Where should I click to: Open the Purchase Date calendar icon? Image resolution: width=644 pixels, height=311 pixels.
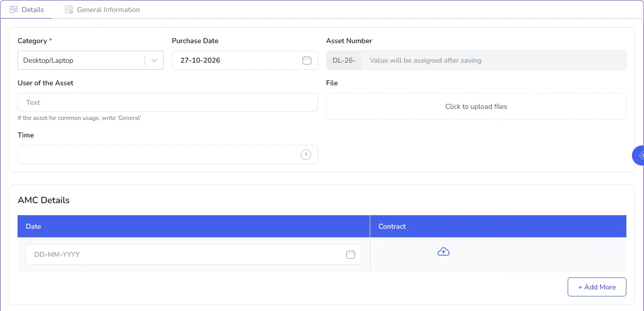click(x=306, y=60)
